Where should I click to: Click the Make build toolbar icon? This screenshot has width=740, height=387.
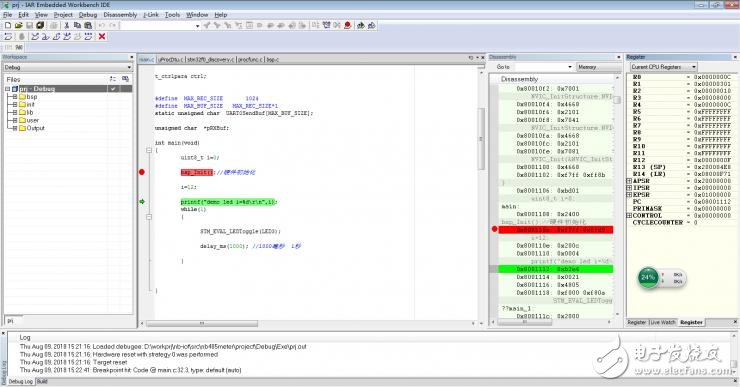point(326,25)
